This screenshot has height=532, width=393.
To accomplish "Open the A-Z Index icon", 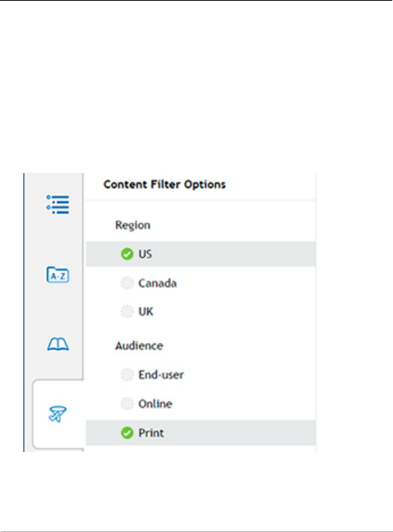I will pos(58,275).
